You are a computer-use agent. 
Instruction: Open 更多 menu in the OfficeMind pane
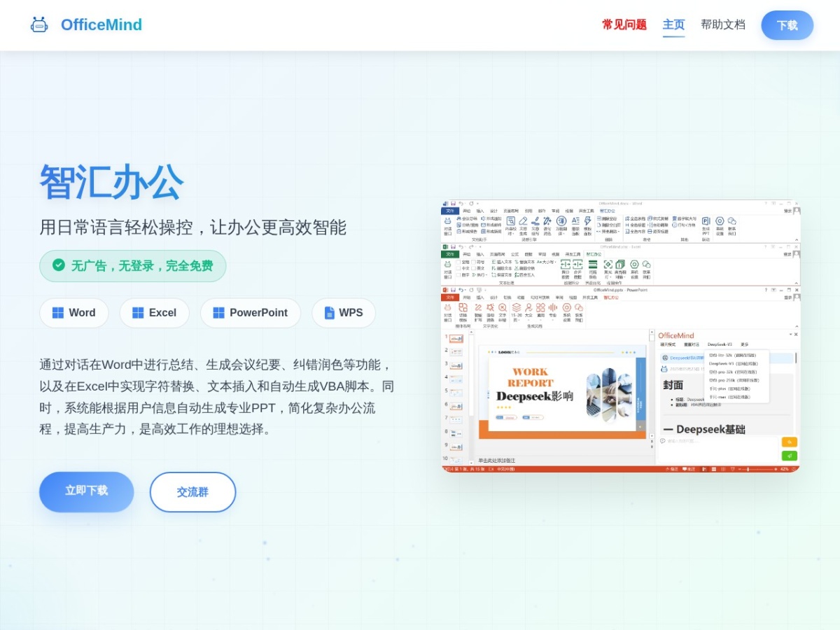pos(744,344)
